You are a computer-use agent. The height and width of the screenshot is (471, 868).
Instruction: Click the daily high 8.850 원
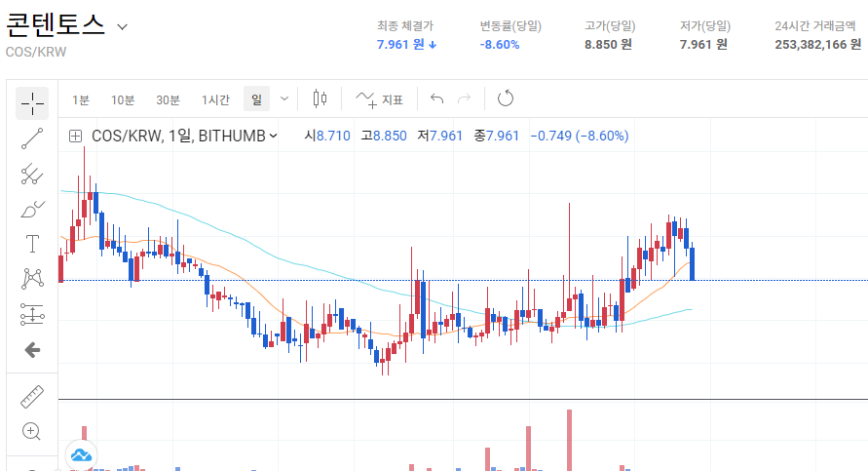click(608, 44)
